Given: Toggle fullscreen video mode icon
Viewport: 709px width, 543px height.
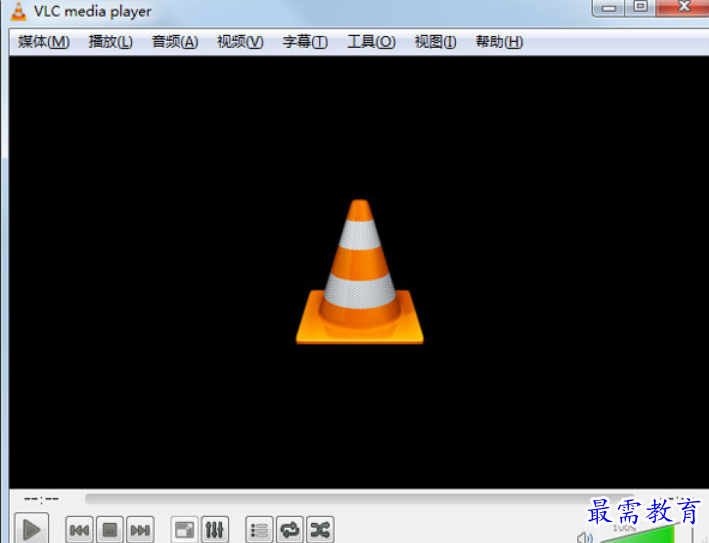Looking at the screenshot, I should coord(184,529).
